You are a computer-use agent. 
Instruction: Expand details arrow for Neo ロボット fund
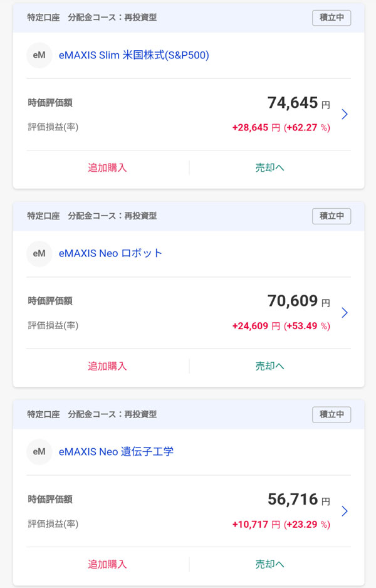[345, 312]
